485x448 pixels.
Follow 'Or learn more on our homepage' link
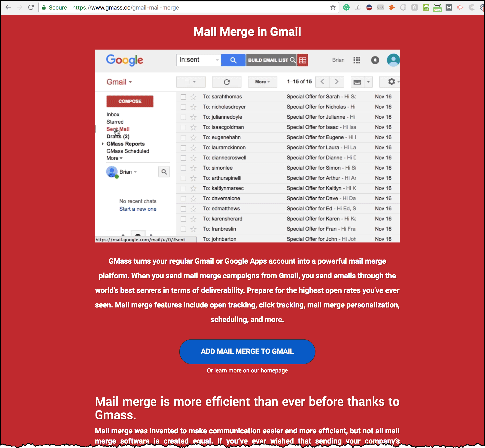(x=247, y=370)
